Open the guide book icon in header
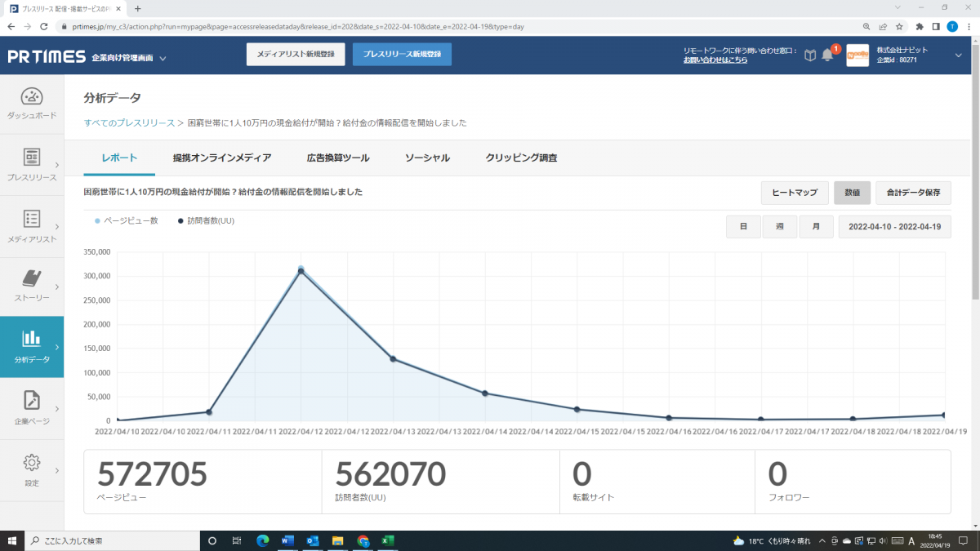The image size is (980, 551). tap(809, 56)
